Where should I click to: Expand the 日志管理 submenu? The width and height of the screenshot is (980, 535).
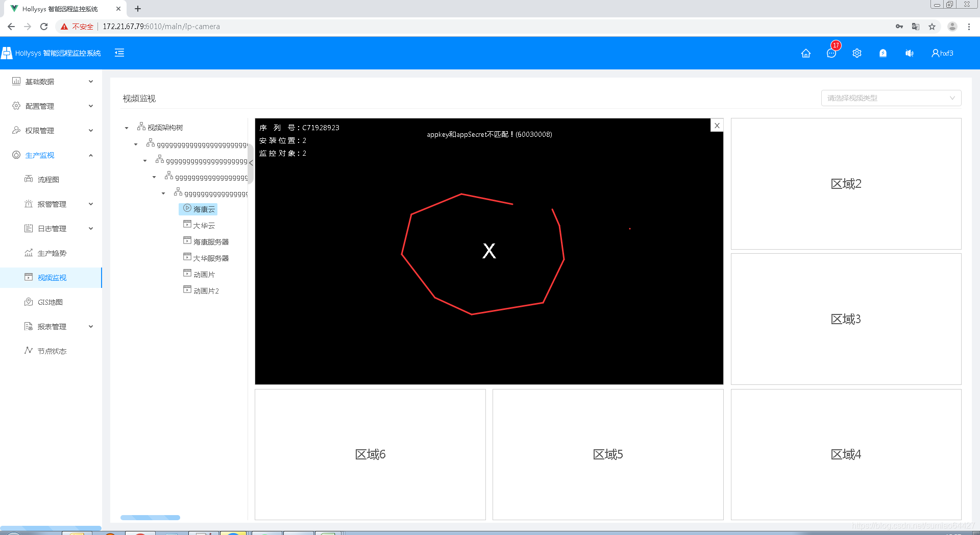(x=51, y=229)
